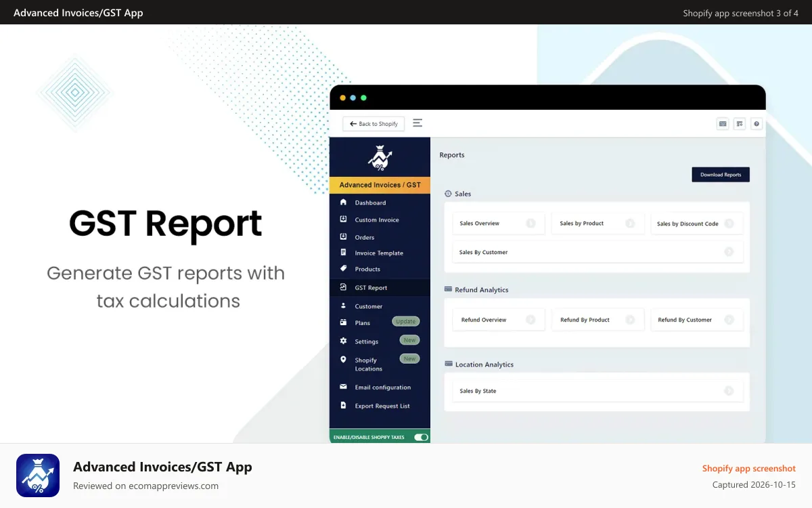Click the Settings gear icon
Image resolution: width=812 pixels, height=508 pixels.
(x=343, y=341)
